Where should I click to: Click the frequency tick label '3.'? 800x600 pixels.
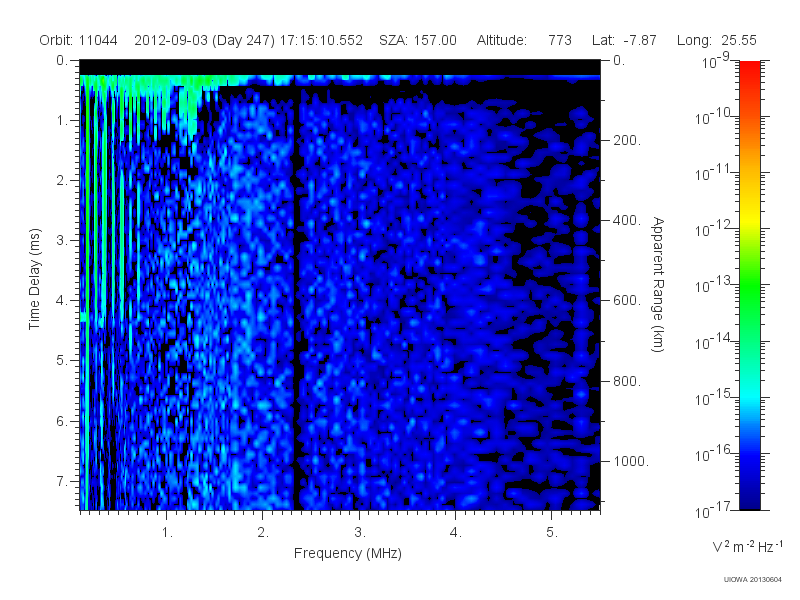(x=360, y=533)
